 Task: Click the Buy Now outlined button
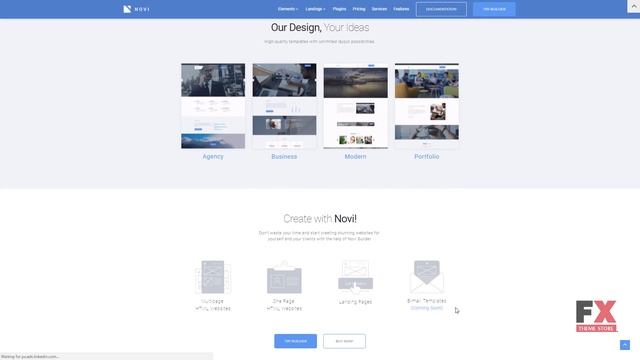344,341
